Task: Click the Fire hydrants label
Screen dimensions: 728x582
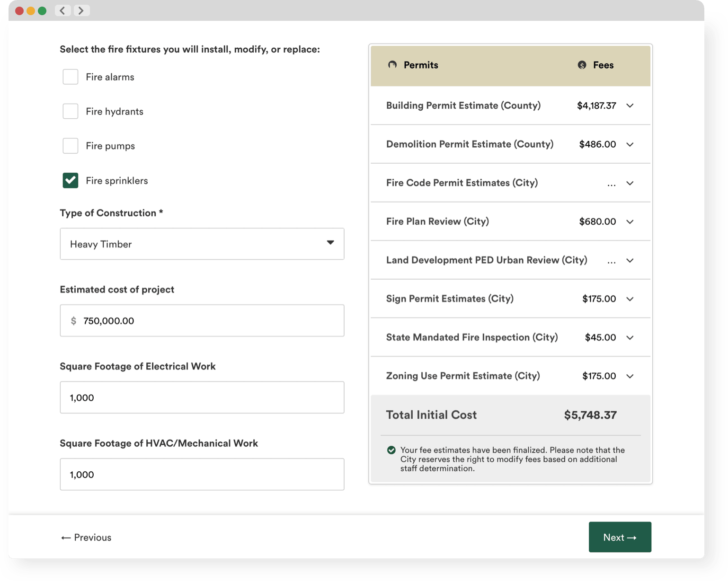Action: point(115,112)
